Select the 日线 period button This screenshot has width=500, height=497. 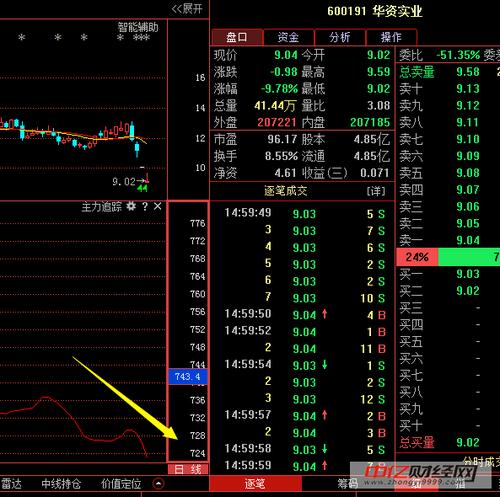point(188,469)
